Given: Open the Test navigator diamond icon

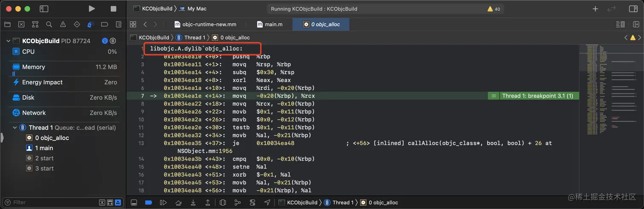Looking at the screenshot, I should click(77, 24).
